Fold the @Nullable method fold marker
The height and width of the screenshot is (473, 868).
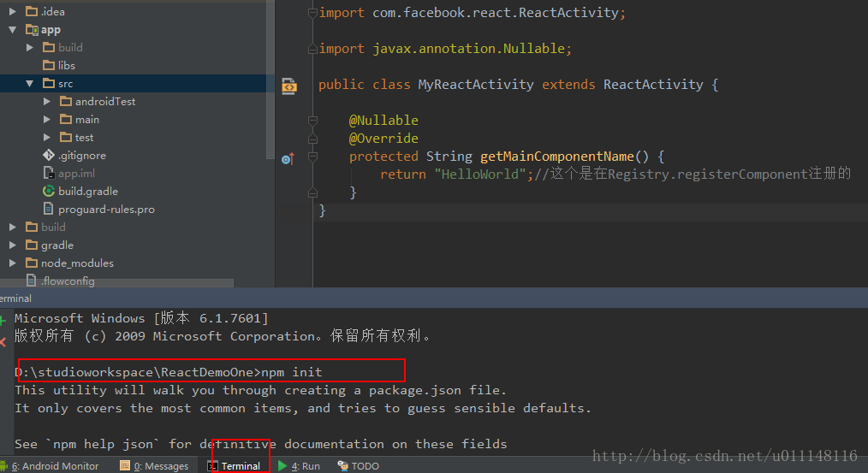click(312, 121)
